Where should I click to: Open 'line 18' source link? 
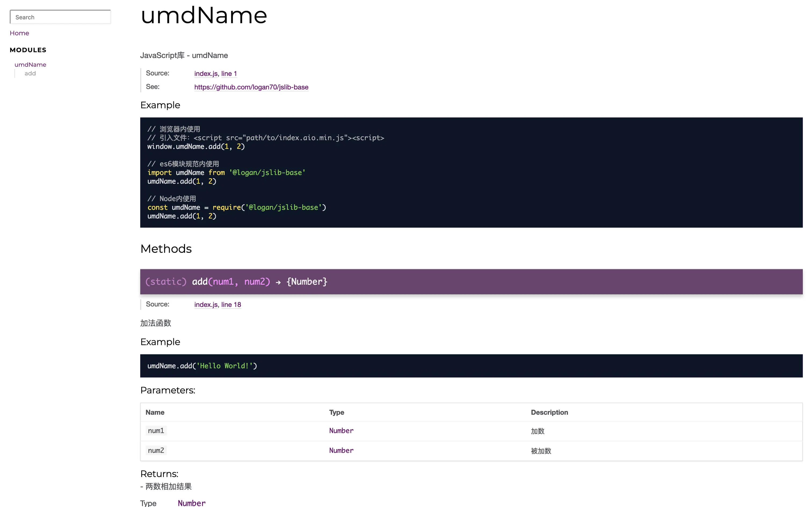click(x=231, y=304)
